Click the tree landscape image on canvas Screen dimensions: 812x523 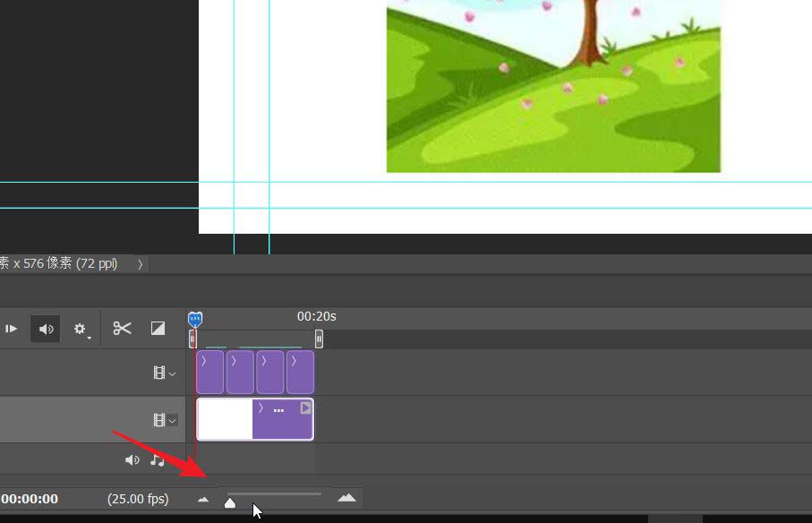click(x=553, y=86)
